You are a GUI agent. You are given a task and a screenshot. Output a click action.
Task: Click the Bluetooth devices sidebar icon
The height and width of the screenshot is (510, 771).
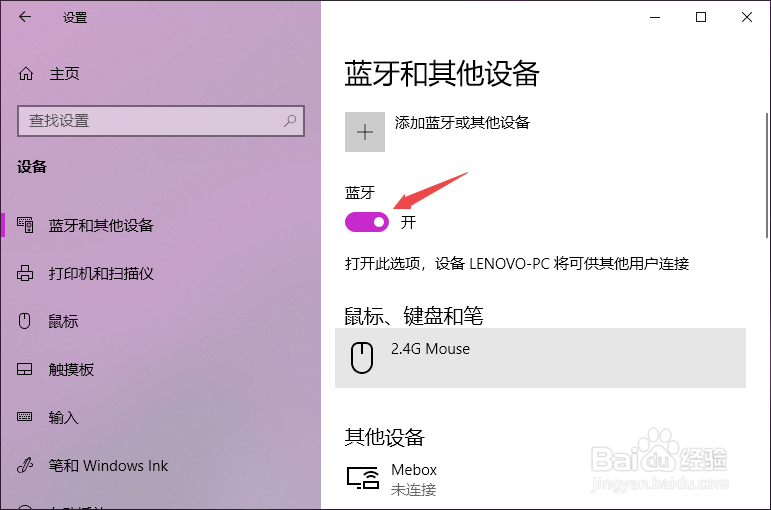(25, 225)
